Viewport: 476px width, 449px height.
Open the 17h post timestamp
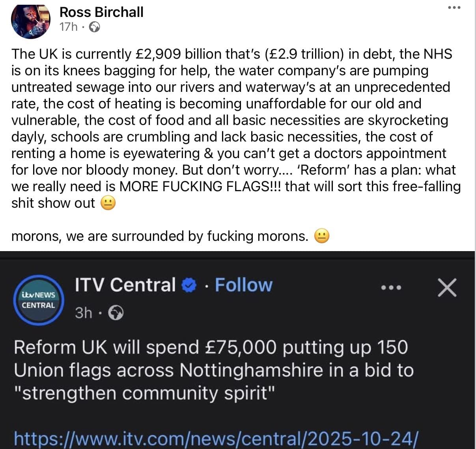point(69,27)
